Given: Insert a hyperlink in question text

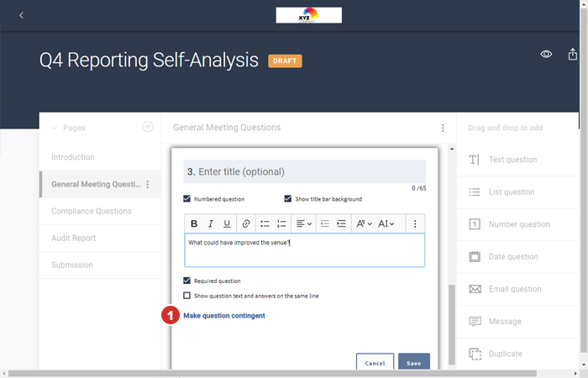Looking at the screenshot, I should click(245, 223).
